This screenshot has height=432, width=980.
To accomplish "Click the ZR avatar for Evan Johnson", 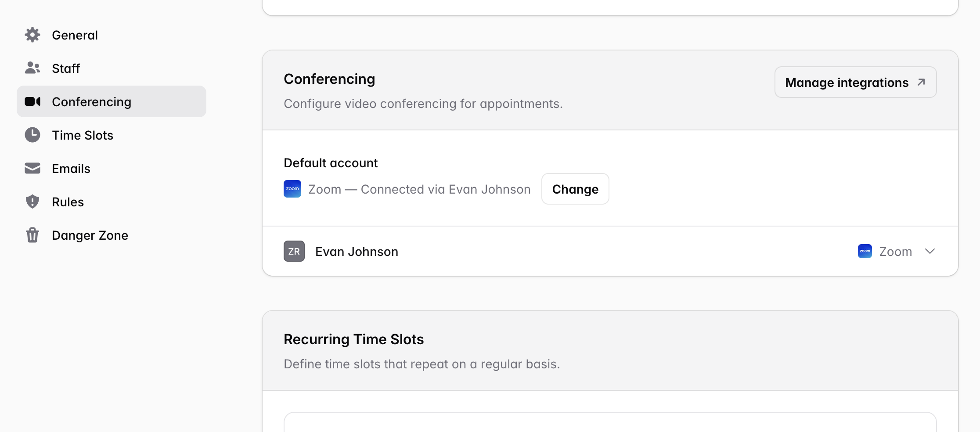I will pyautogui.click(x=294, y=252).
